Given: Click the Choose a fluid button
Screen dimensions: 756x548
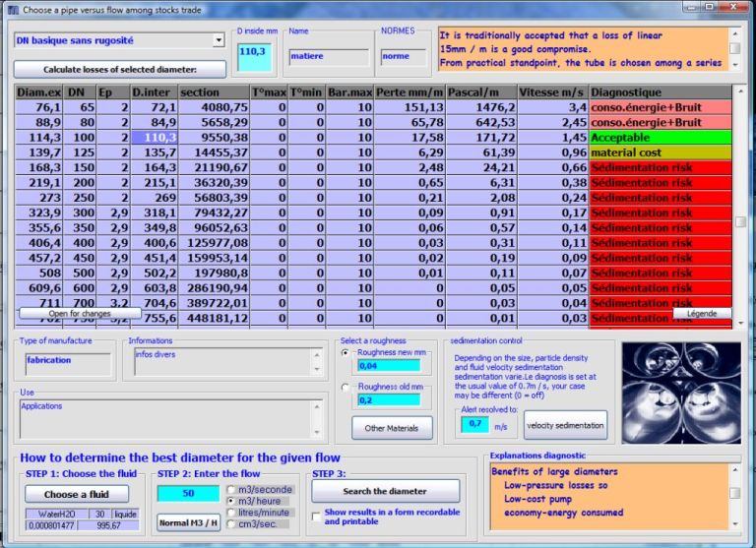Looking at the screenshot, I should pos(77,494).
